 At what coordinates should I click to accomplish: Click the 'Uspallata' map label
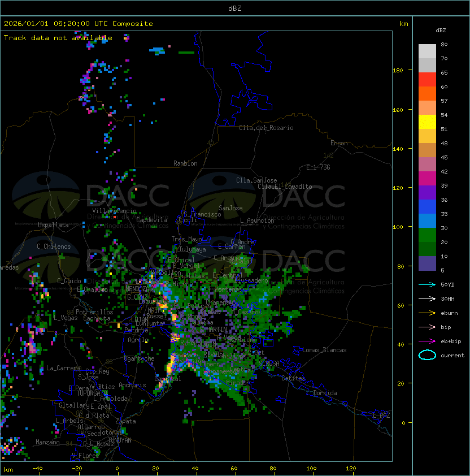coord(53,225)
